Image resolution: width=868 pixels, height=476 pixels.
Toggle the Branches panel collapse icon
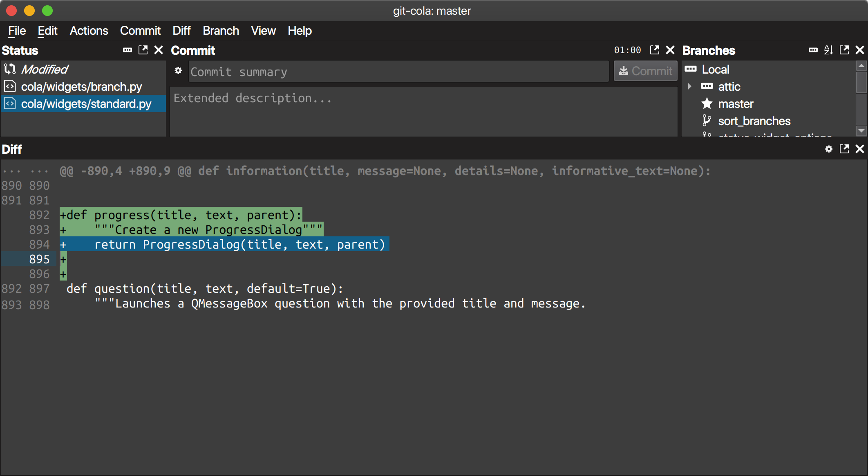816,50
